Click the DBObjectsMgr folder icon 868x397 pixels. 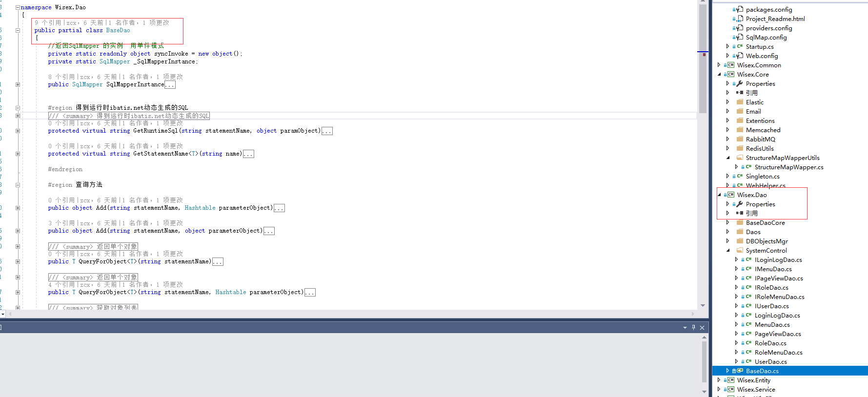(740, 241)
